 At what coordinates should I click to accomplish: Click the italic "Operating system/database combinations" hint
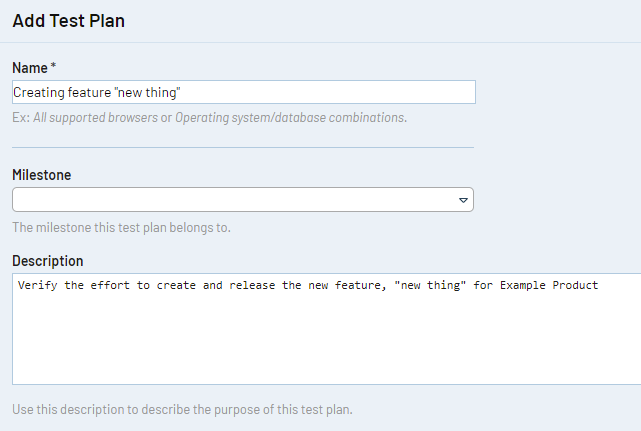pos(290,118)
